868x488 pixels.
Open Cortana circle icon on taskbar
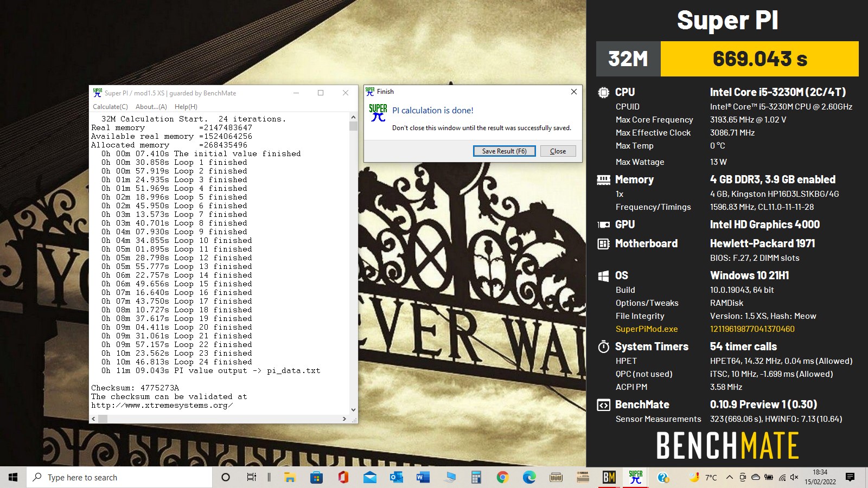226,477
